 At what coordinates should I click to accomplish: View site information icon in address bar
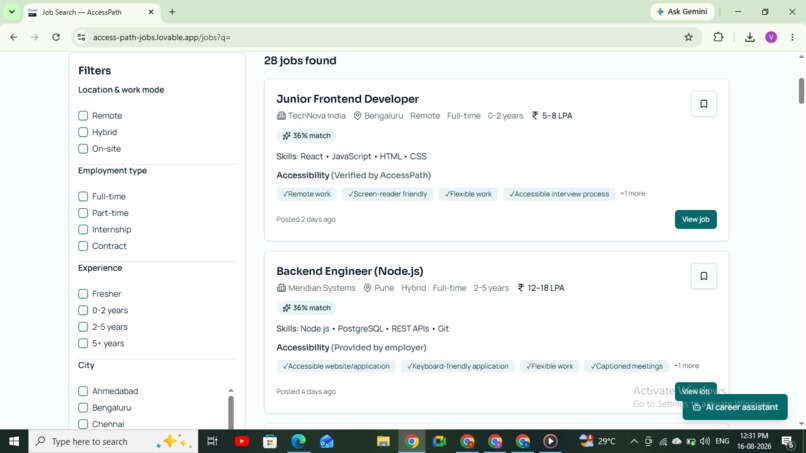[x=81, y=37]
